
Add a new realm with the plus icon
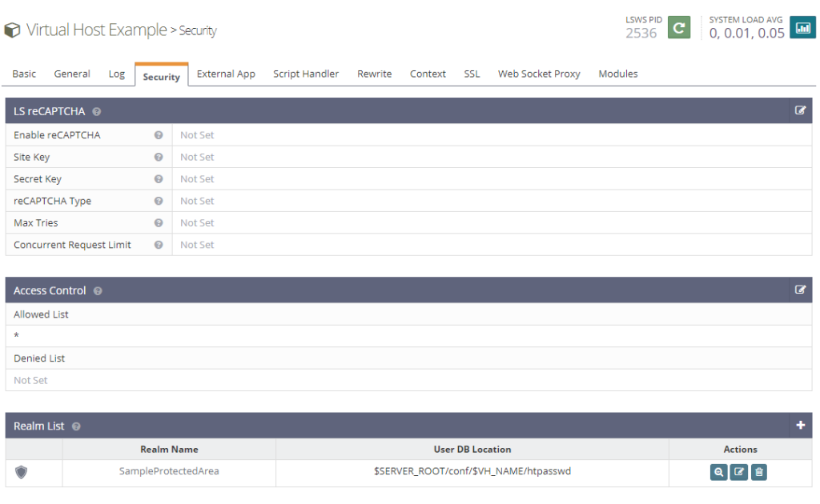coord(800,425)
